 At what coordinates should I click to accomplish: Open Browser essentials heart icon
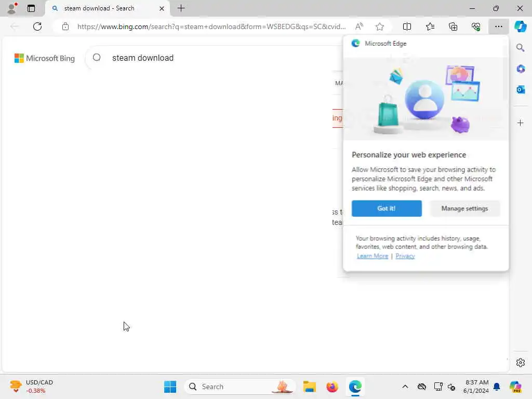point(476,26)
